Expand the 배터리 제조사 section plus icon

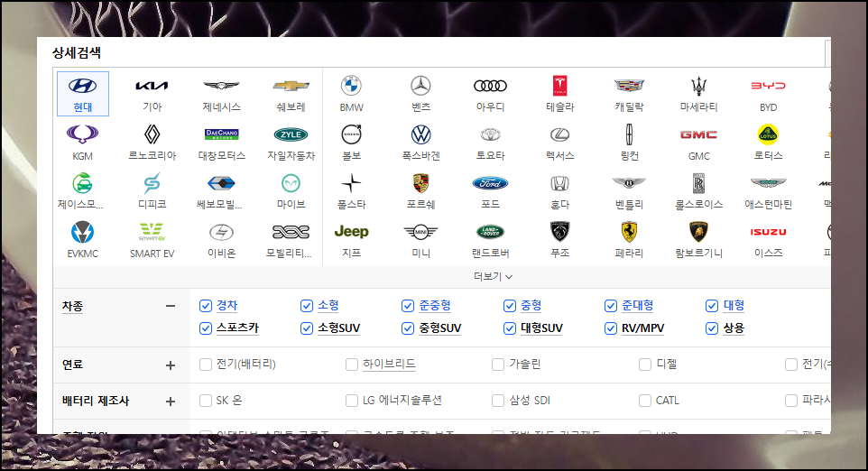coord(171,402)
